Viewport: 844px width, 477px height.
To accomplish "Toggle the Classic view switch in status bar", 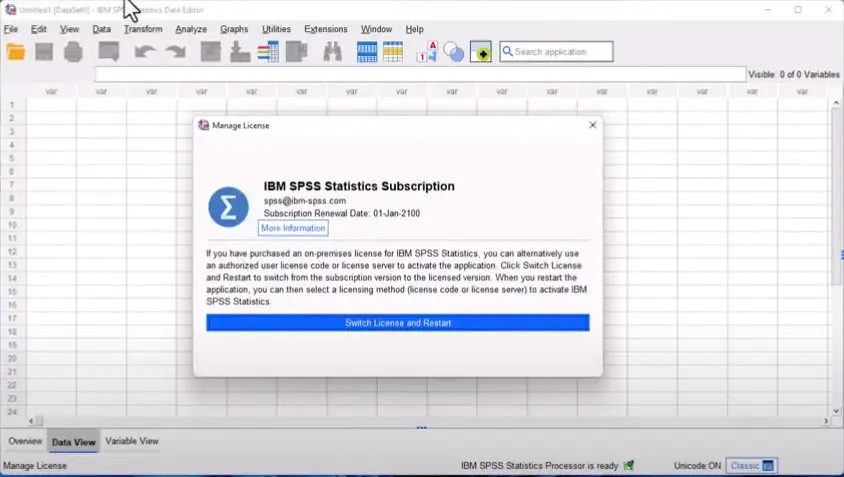I will pyautogui.click(x=751, y=466).
